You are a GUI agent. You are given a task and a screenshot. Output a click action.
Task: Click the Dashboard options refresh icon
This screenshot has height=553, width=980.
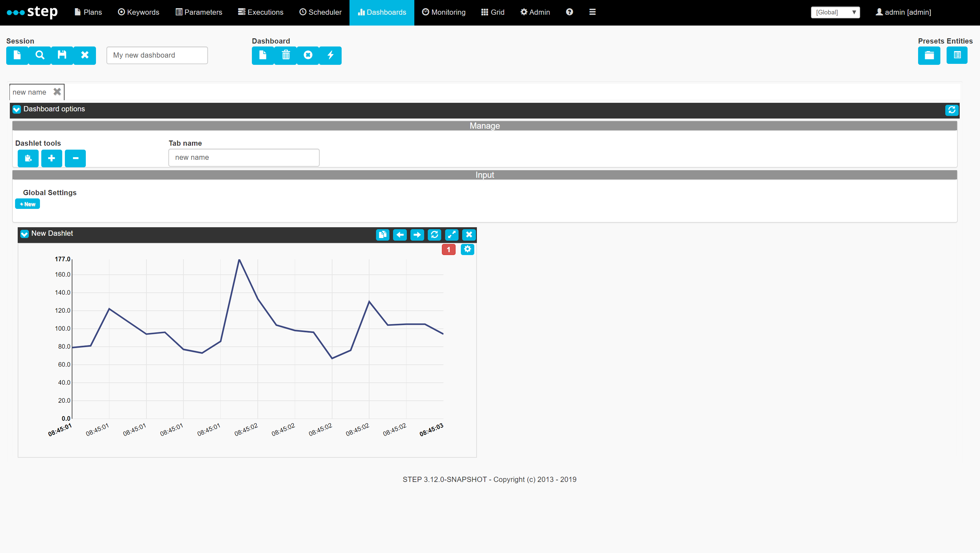pos(952,110)
